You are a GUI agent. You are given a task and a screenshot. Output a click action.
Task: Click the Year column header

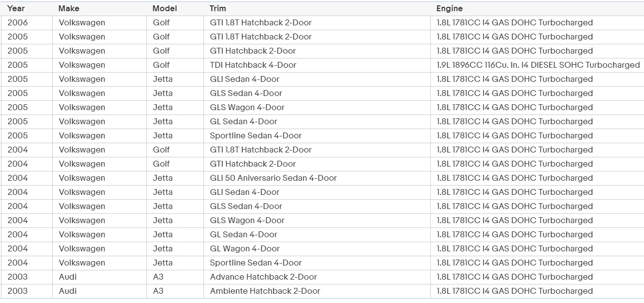pos(16,8)
